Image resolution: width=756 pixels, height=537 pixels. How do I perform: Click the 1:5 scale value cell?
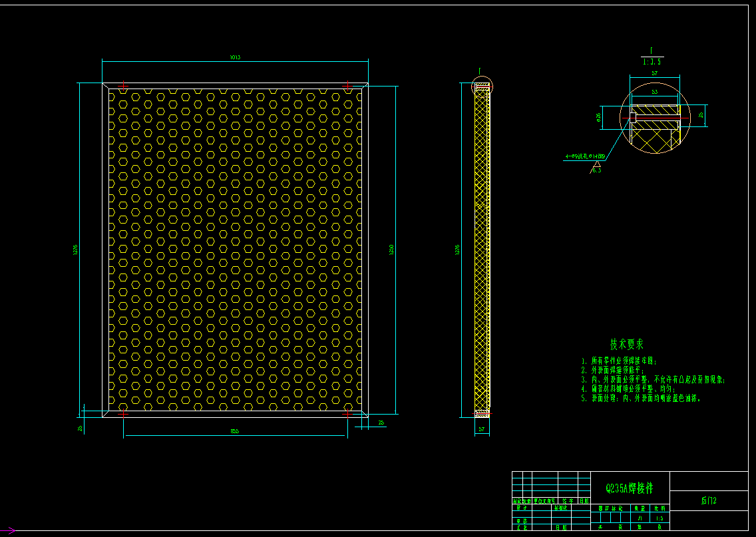[x=660, y=518]
